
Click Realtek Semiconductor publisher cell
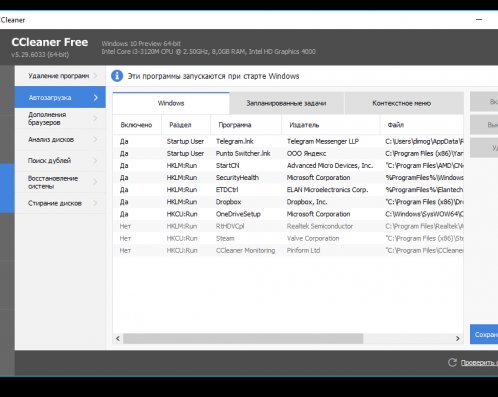[x=320, y=226]
